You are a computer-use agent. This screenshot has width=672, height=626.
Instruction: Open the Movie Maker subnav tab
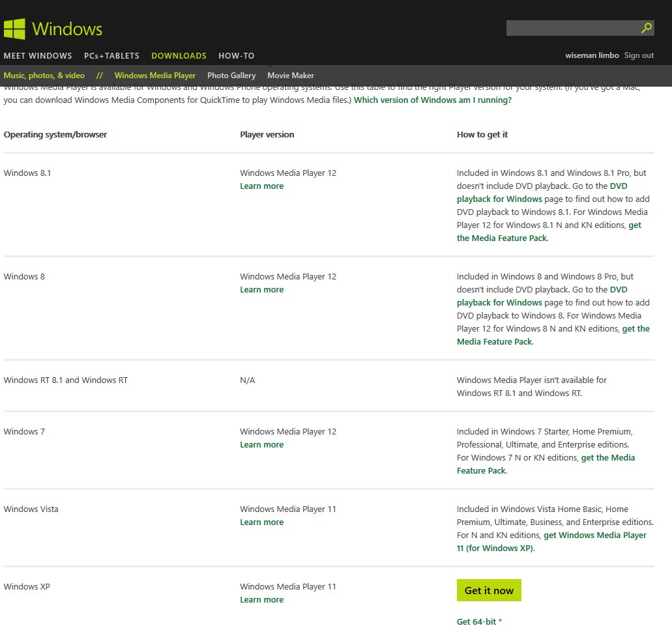coord(291,76)
